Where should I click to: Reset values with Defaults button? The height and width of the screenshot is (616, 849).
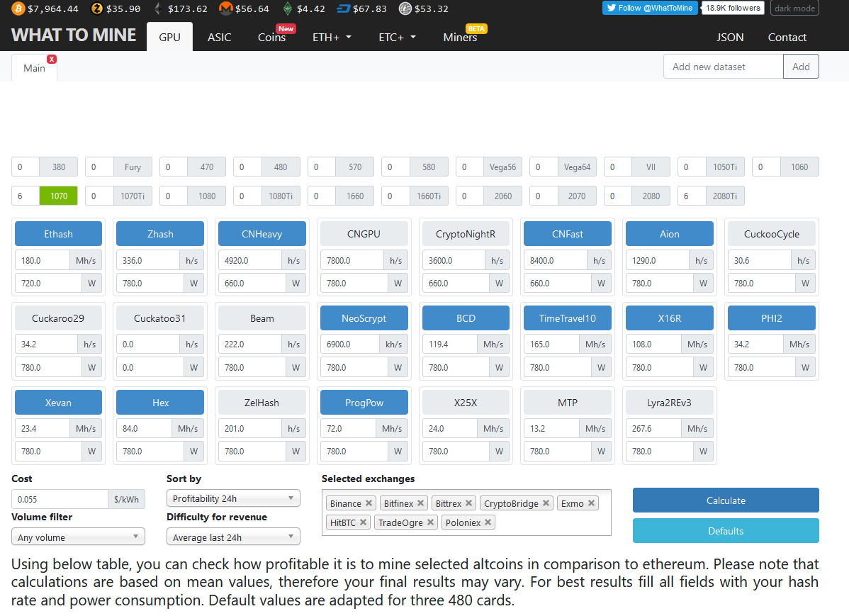726,531
